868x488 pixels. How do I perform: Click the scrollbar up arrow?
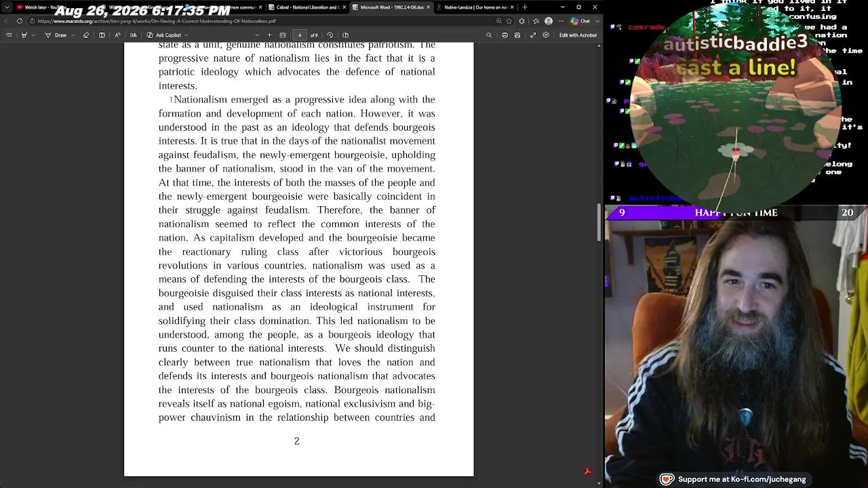[x=599, y=45]
